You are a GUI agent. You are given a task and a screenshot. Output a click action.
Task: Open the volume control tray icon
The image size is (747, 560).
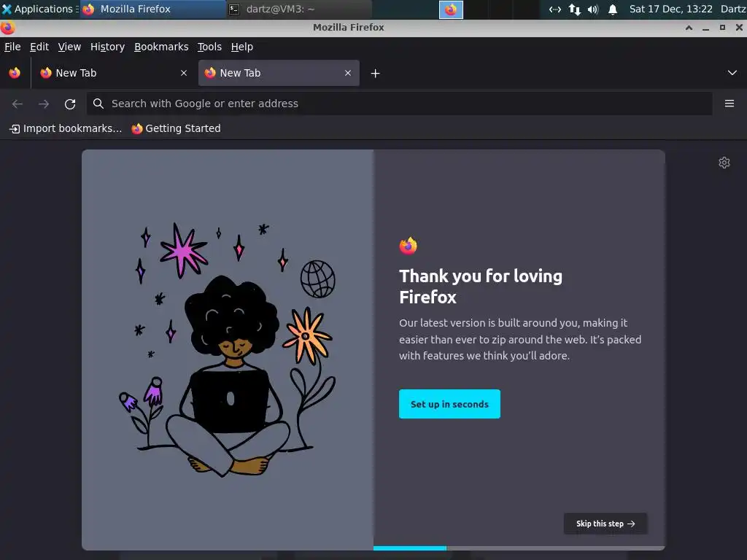coord(593,9)
